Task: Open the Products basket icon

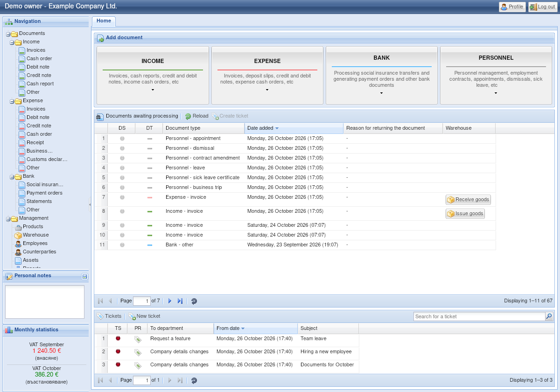Action: click(18, 227)
